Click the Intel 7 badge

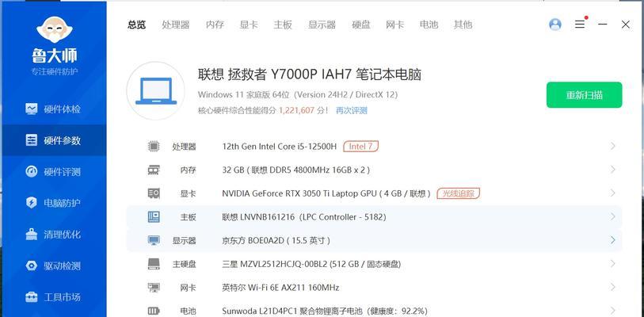click(360, 147)
